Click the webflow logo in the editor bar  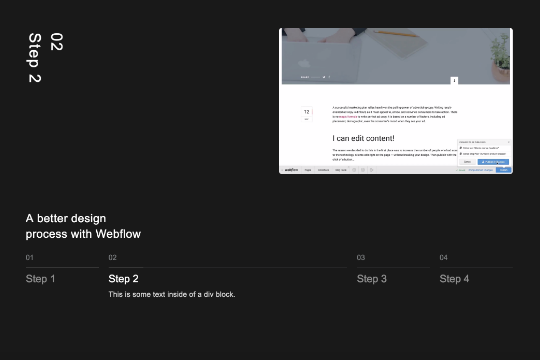point(291,170)
